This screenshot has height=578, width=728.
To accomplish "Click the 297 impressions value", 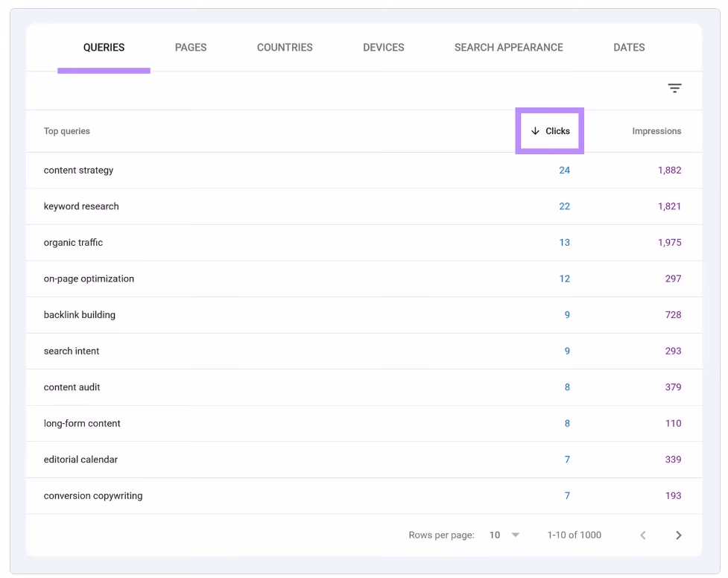I will pos(673,279).
